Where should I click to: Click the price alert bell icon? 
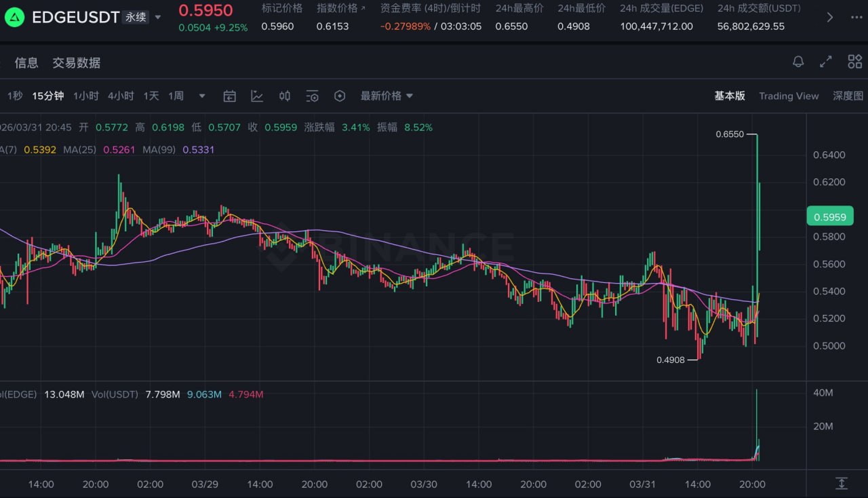pyautogui.click(x=798, y=62)
